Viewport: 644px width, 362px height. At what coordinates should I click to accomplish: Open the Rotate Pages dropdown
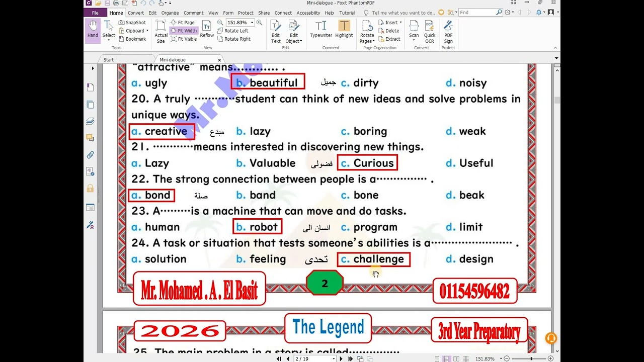(367, 32)
